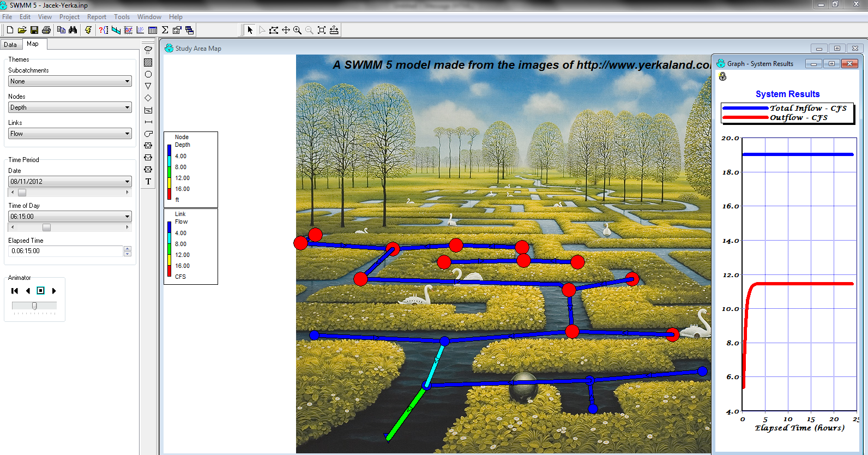
Task: Click the animator speed slider
Action: pos(34,306)
